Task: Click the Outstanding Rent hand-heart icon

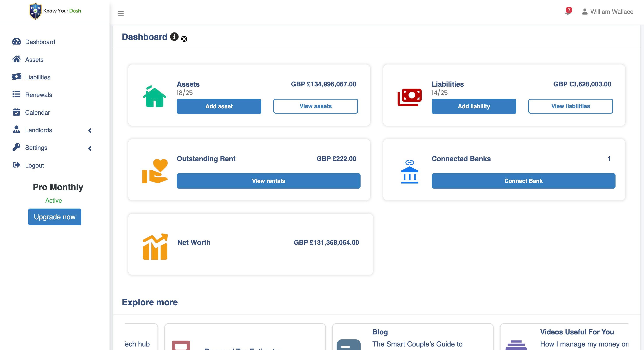Action: click(x=155, y=171)
